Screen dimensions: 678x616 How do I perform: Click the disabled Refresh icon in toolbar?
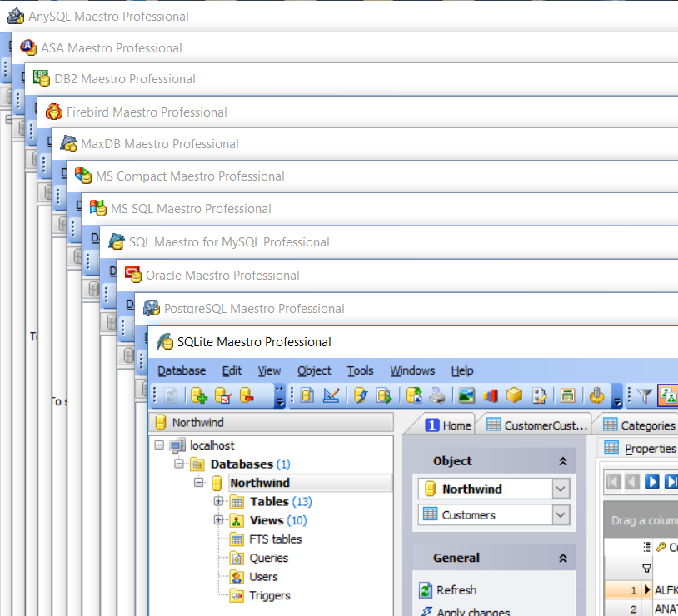tap(171, 395)
